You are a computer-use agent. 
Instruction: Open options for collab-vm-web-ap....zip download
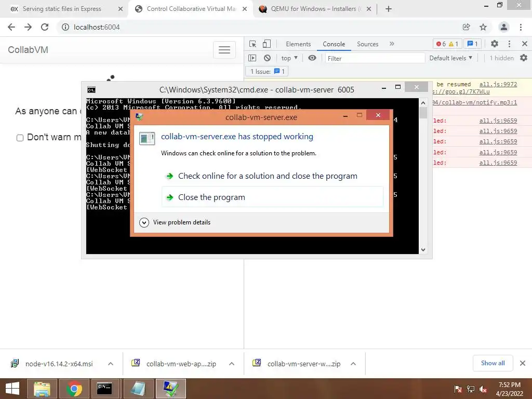[232, 364]
